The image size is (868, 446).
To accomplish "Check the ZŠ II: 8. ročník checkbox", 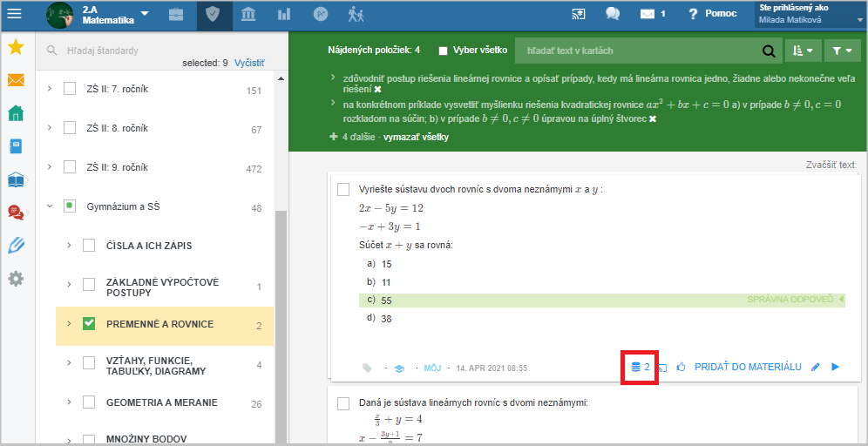I will pyautogui.click(x=70, y=128).
